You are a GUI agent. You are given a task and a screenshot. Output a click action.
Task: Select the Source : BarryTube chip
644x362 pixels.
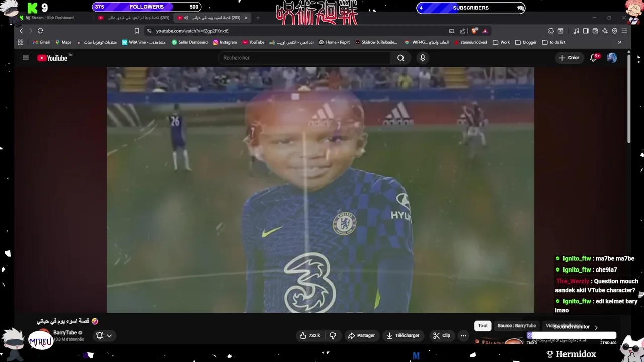517,326
